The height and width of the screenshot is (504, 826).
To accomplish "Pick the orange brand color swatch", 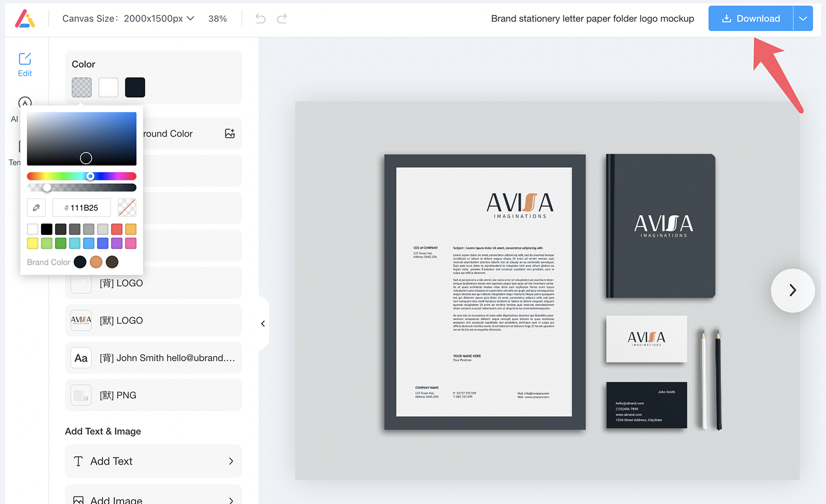I will point(96,262).
